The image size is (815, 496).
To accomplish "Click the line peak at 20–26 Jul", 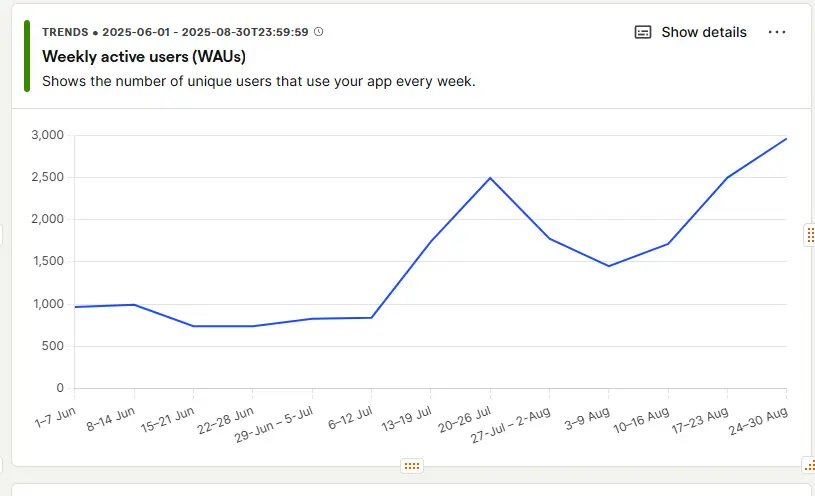I will click(490, 178).
